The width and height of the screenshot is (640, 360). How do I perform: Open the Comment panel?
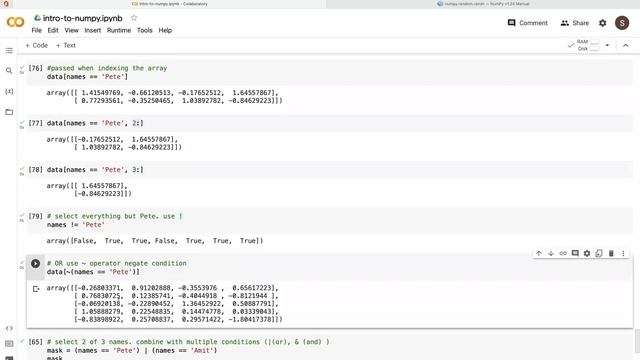pos(527,23)
